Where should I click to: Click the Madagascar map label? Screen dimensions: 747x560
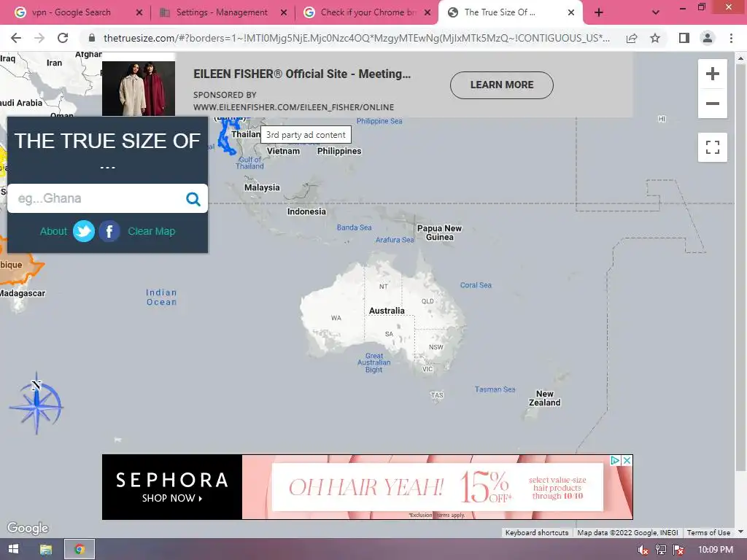(23, 293)
